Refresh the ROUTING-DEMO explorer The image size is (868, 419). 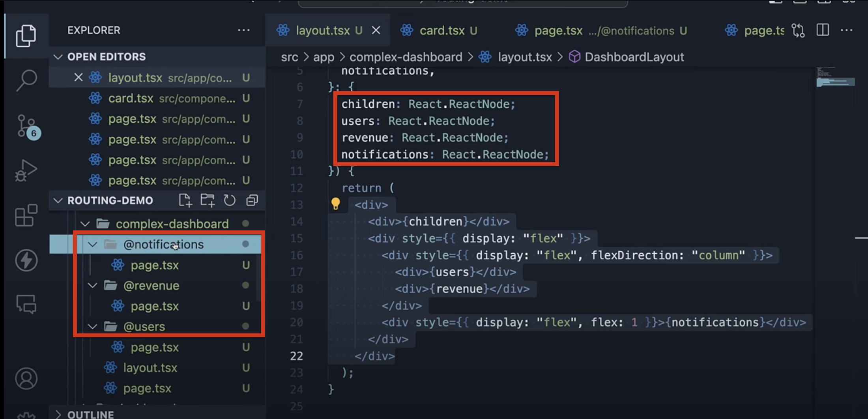pyautogui.click(x=230, y=200)
